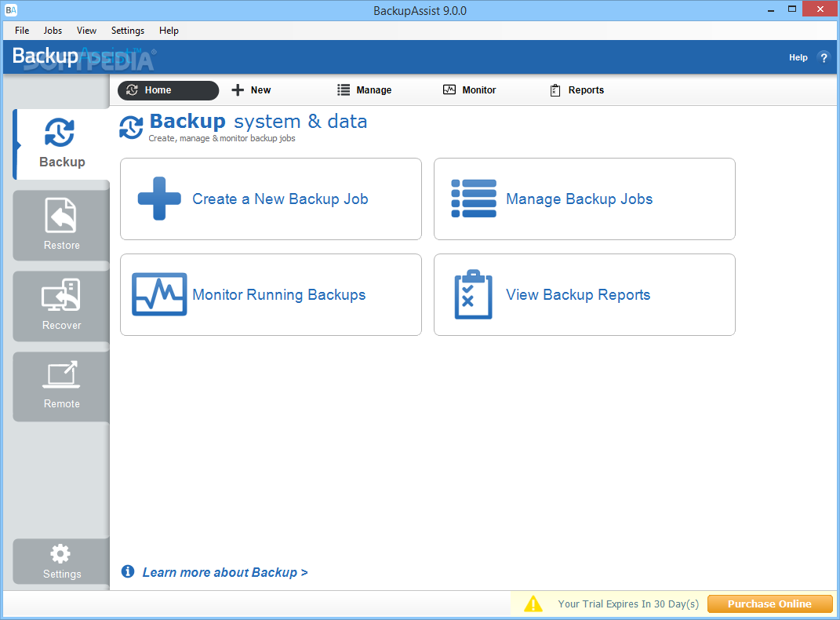The width and height of the screenshot is (840, 620).
Task: Click Create a New Backup Job text
Action: 280,199
